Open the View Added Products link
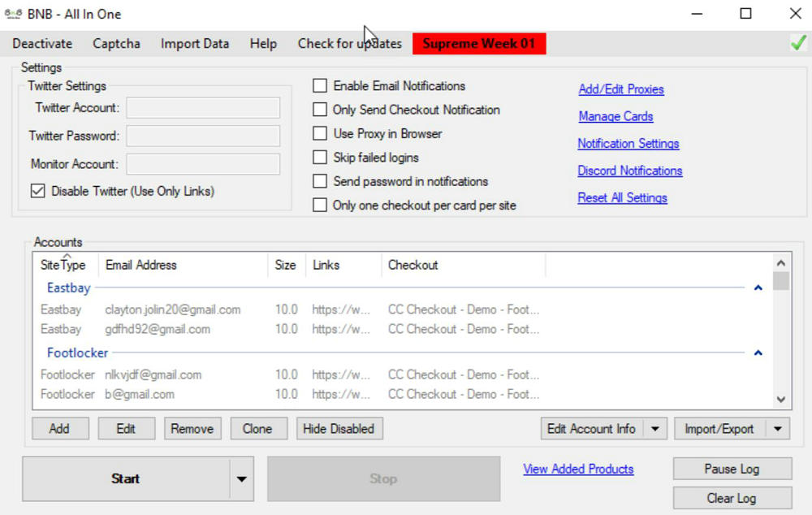 tap(578, 469)
